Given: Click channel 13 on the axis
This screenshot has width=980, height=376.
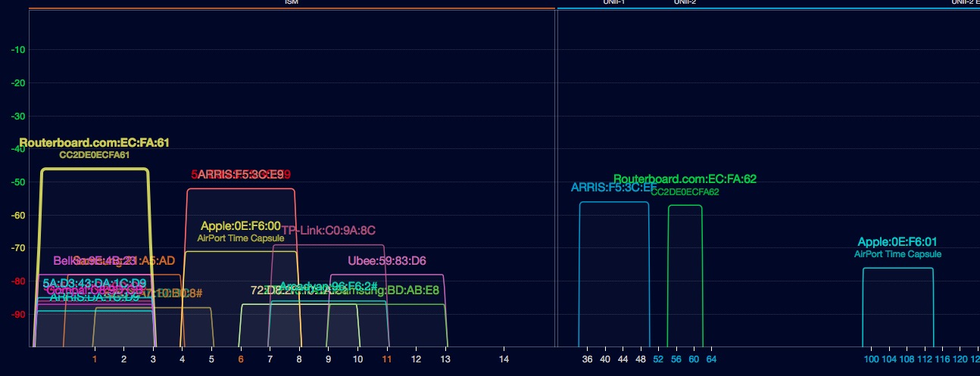Looking at the screenshot, I should pyautogui.click(x=445, y=359).
